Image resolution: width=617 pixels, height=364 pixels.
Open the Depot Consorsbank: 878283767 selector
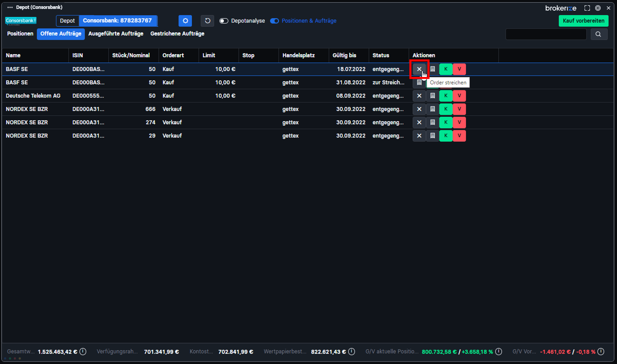(107, 21)
